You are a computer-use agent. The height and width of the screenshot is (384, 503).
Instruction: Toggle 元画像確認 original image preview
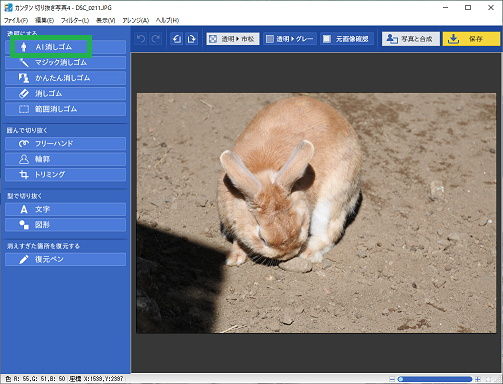347,39
